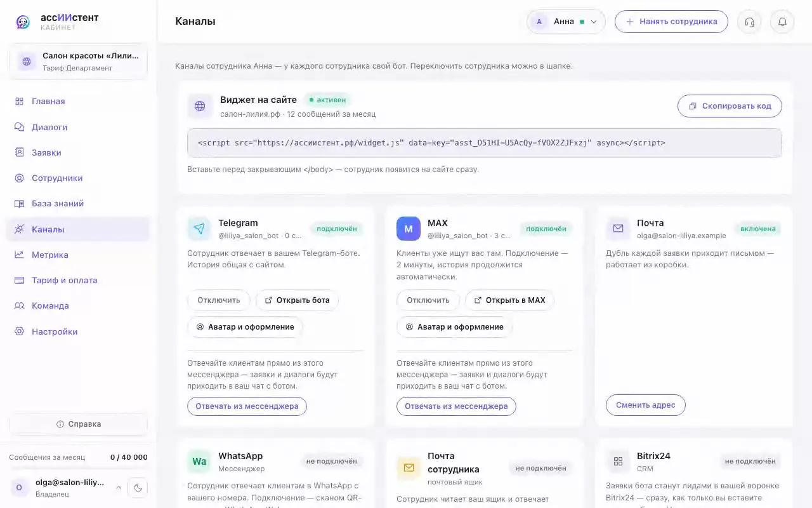The image size is (812, 508).
Task: Click the MAX подключён status badge
Action: (546, 229)
